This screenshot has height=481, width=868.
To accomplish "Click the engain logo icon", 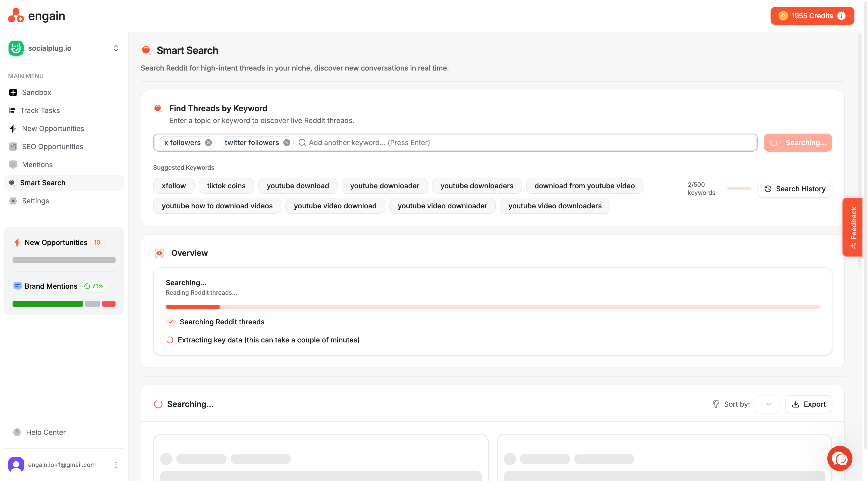I will [16, 16].
